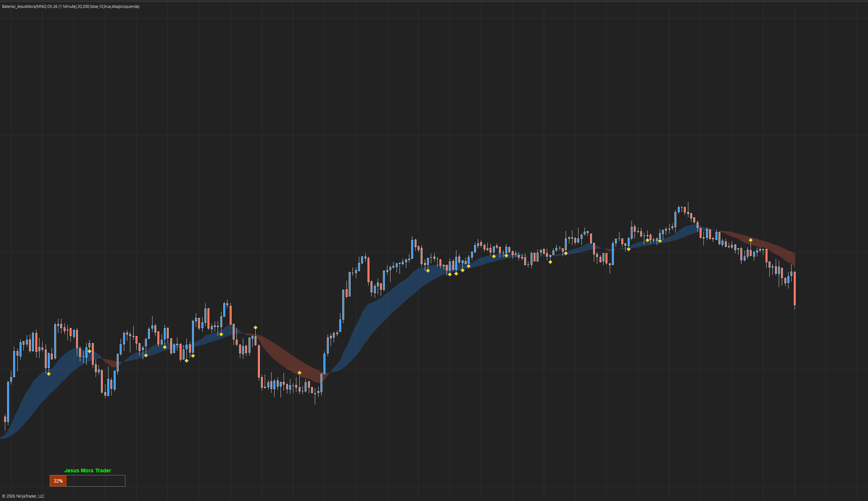Click the green Jesus Mora Trader label
This screenshot has width=868, height=501.
pos(88,470)
